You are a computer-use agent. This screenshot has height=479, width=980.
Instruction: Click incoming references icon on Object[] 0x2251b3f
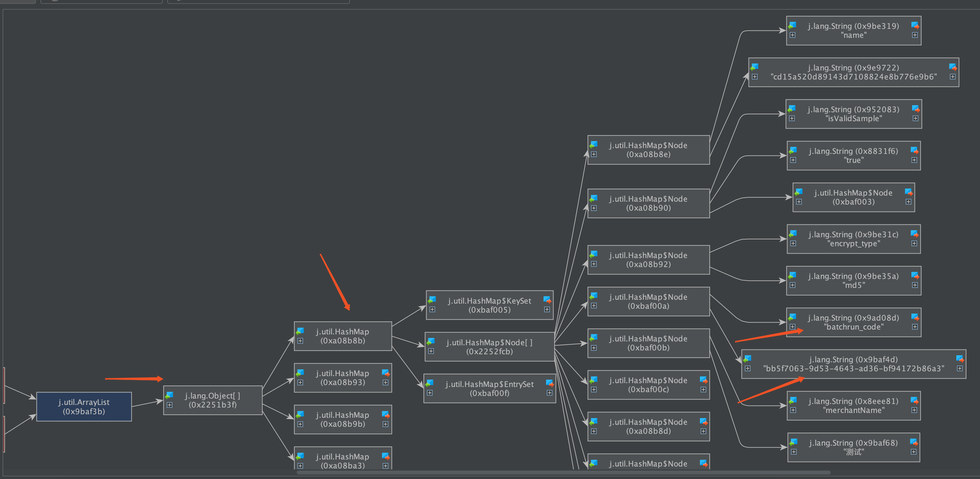pos(169,395)
